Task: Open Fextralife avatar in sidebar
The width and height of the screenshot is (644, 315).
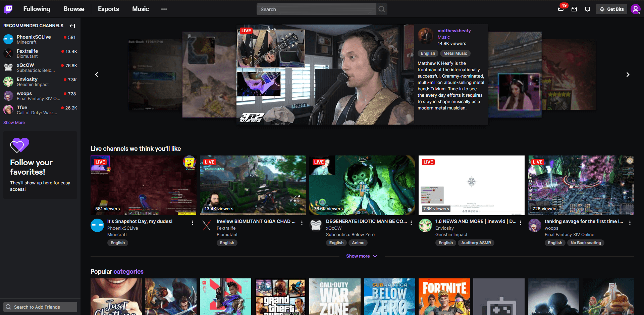Action: click(x=8, y=53)
